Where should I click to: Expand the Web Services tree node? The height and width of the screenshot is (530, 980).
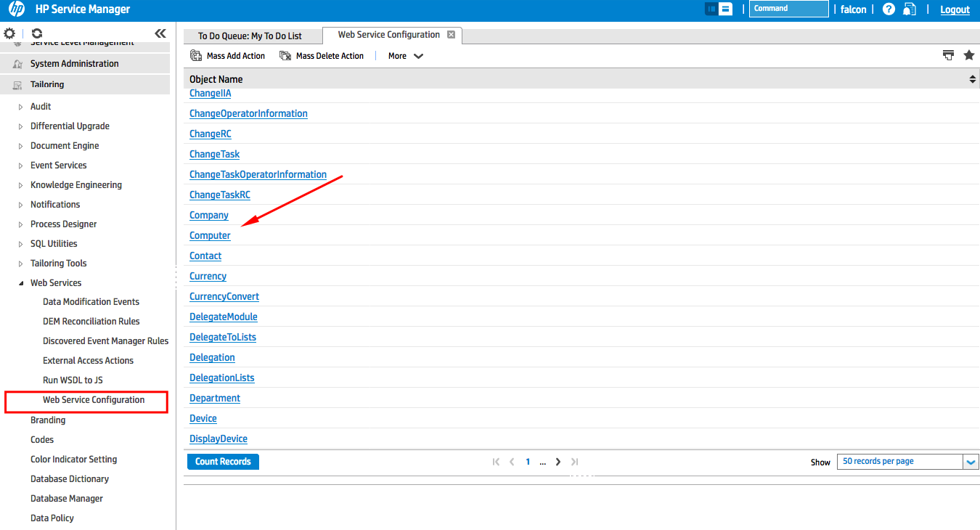[21, 282]
